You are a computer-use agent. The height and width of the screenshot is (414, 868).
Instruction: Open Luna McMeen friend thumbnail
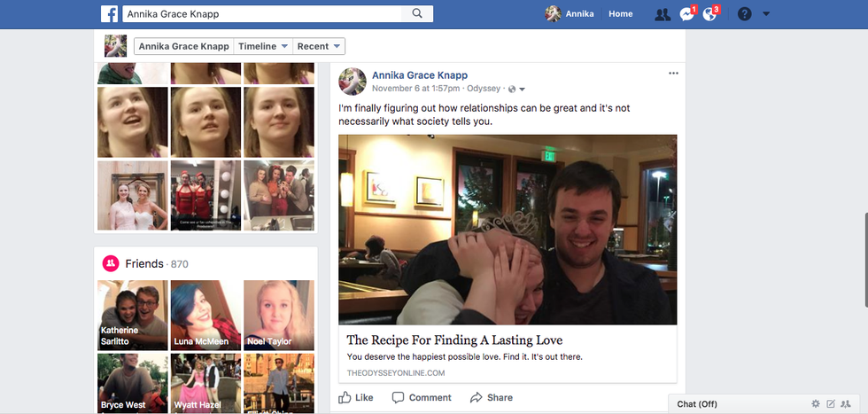(205, 316)
